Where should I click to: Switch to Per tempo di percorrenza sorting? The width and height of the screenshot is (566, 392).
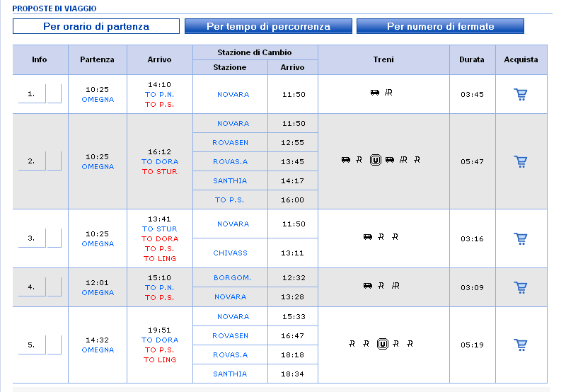[x=268, y=26]
